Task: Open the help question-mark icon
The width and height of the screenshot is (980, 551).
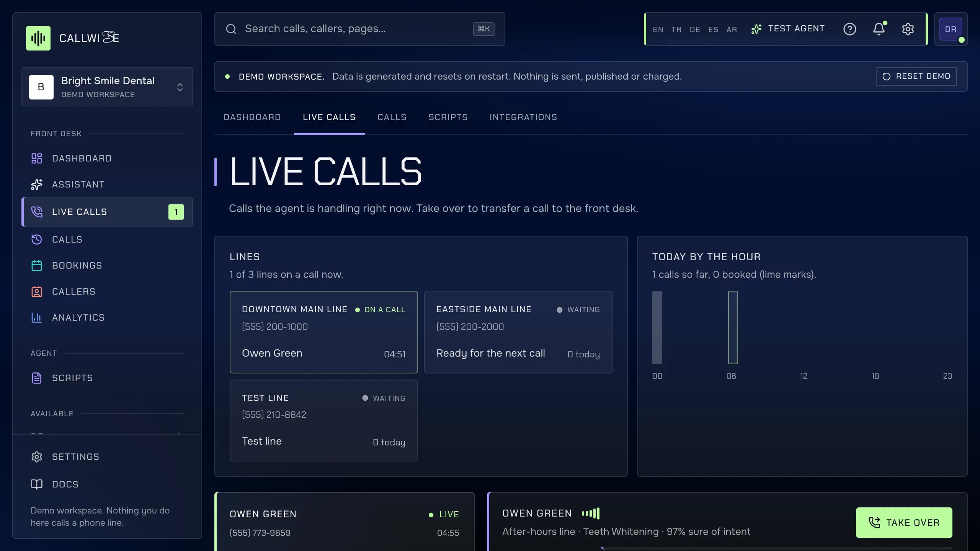Action: click(x=849, y=29)
